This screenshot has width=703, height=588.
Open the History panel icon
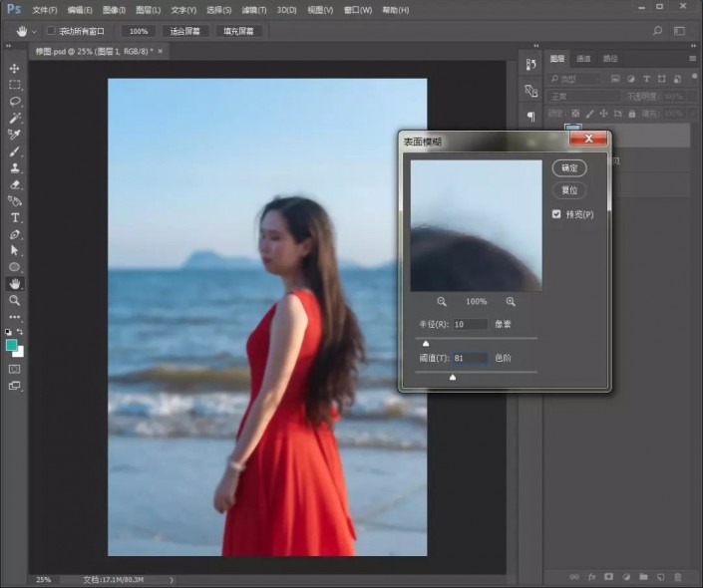(530, 65)
